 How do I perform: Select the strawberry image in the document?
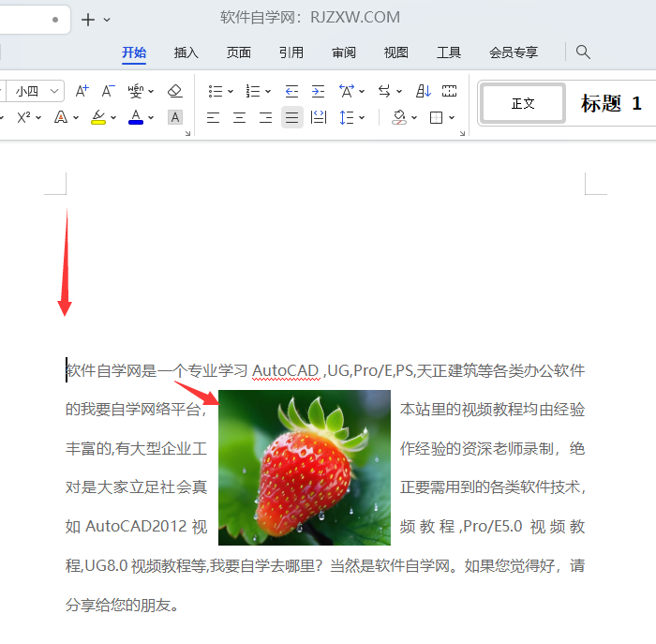305,468
